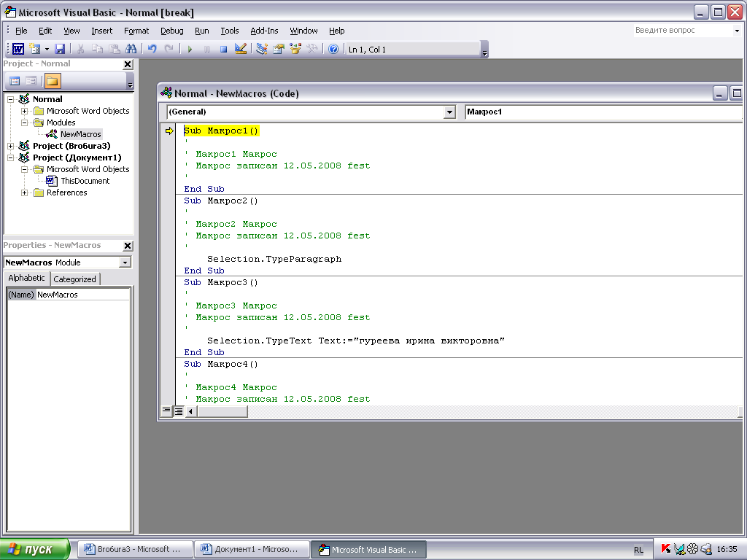Select the NewMacros module
The width and height of the screenshot is (747, 560).
pos(80,134)
